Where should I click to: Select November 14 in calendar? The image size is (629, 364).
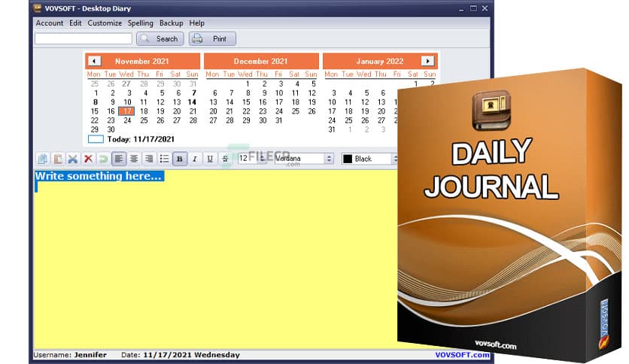tap(192, 102)
